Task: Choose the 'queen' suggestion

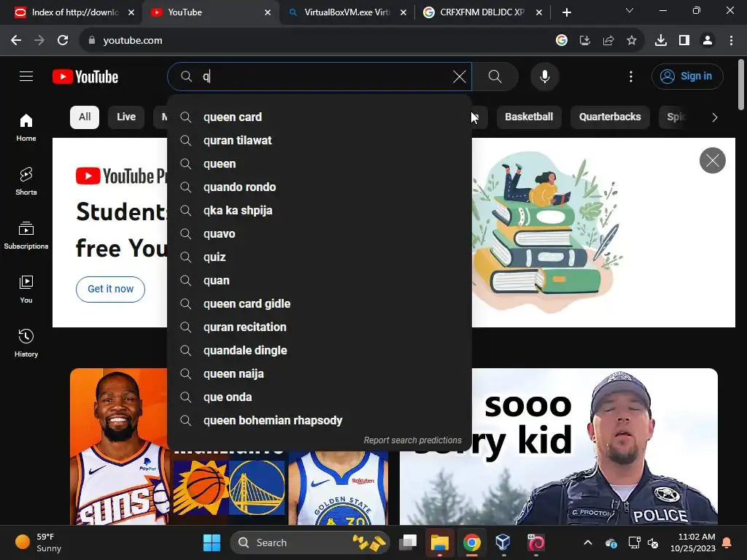Action: click(320, 164)
